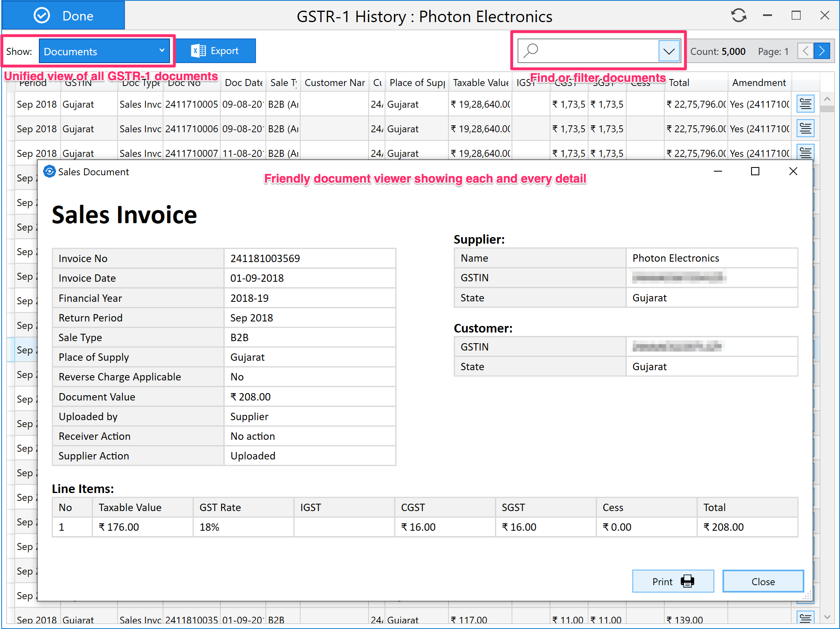Open document viewer for invoice 2411810035
This screenshot has width=840, height=629.
click(805, 618)
